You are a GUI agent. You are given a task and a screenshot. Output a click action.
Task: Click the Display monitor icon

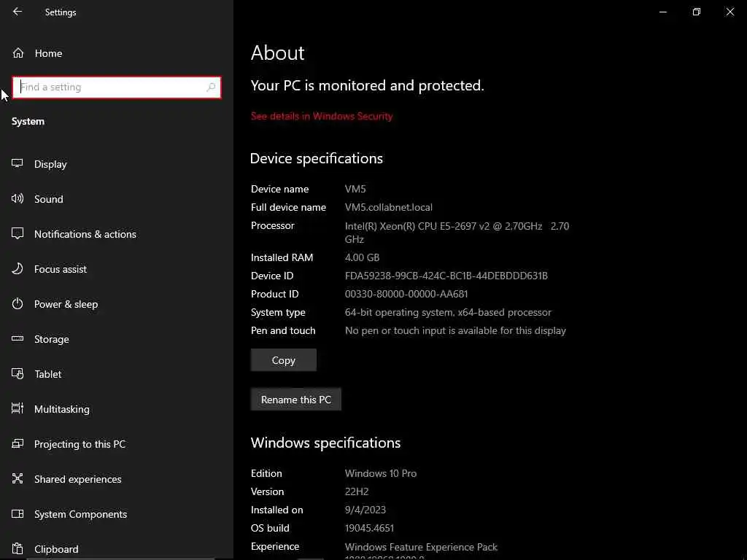click(18, 163)
